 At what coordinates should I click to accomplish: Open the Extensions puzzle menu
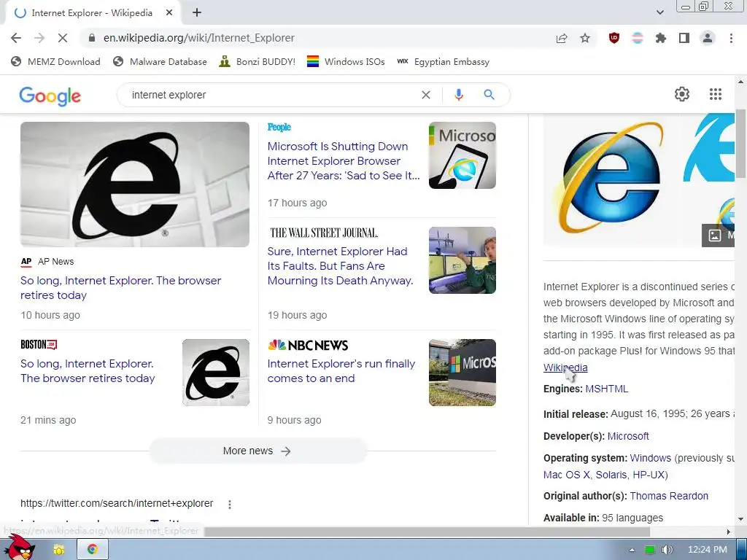(x=661, y=38)
